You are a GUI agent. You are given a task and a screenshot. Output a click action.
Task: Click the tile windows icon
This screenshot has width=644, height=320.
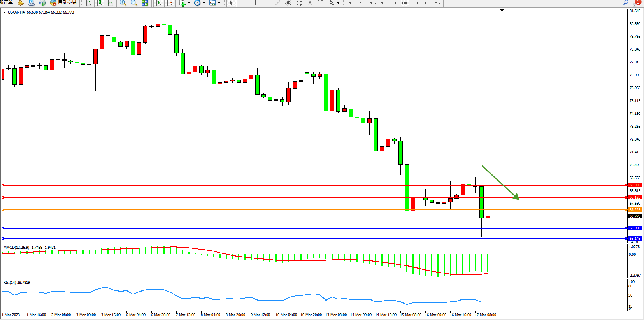click(x=145, y=3)
